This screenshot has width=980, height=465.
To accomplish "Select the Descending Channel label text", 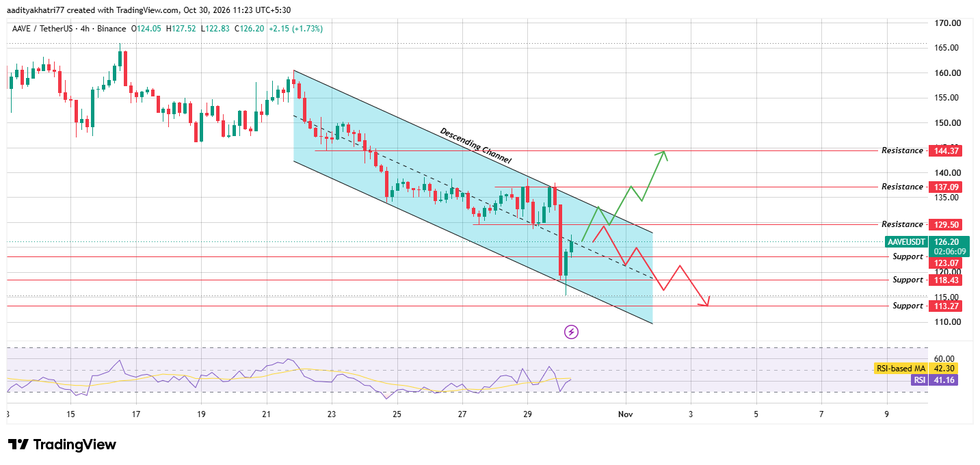I will coord(475,145).
